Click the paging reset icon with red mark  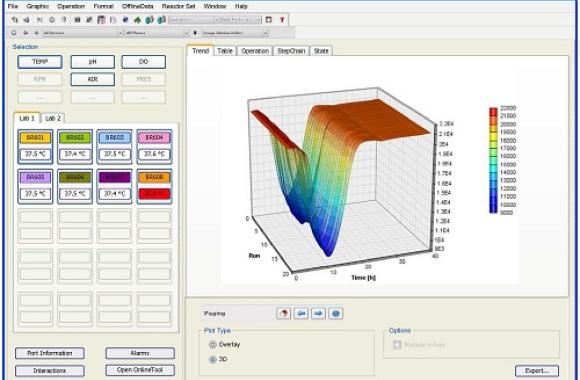[x=284, y=313]
